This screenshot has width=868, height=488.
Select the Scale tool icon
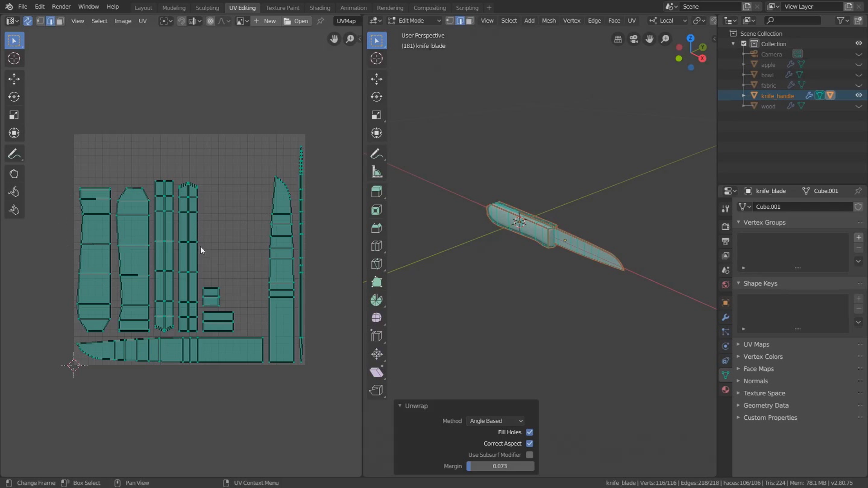pyautogui.click(x=14, y=114)
